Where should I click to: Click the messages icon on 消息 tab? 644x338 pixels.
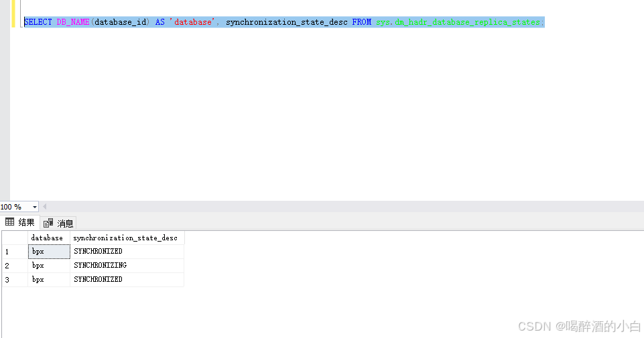(x=48, y=223)
